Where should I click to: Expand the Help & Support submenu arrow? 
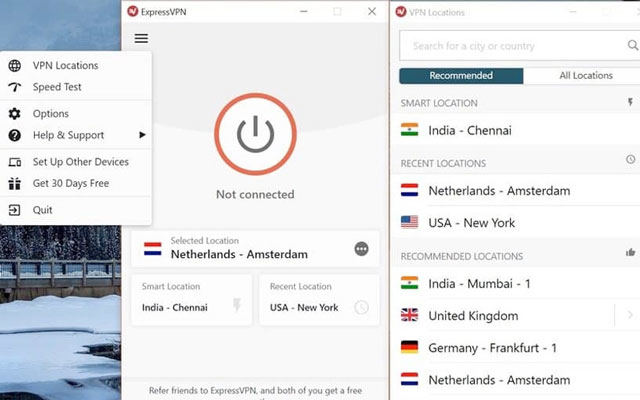point(142,135)
